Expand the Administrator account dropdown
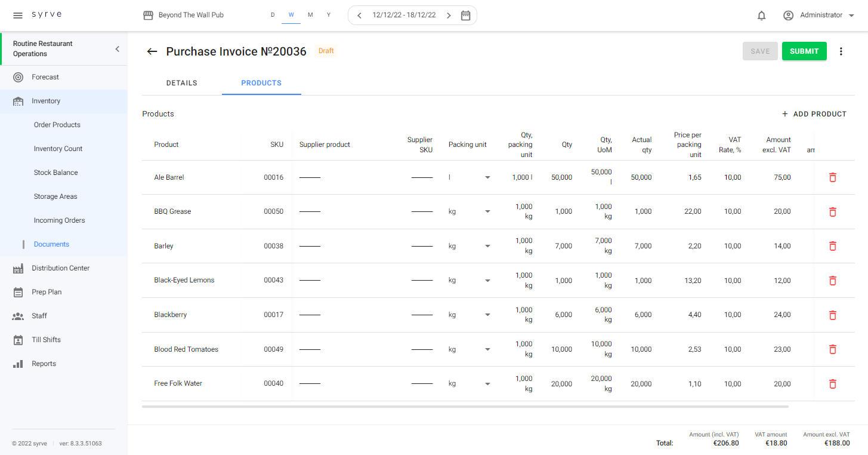This screenshot has width=868, height=455. pyautogui.click(x=851, y=16)
